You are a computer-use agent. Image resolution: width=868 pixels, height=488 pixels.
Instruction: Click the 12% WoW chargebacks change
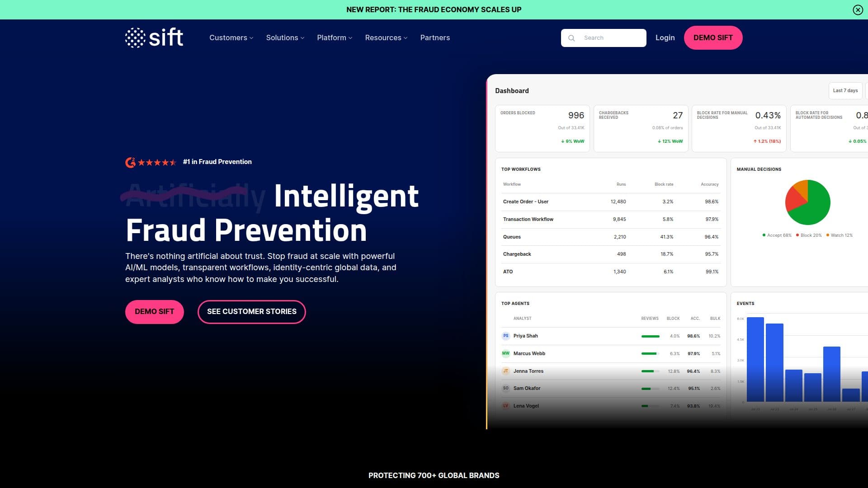tap(670, 141)
